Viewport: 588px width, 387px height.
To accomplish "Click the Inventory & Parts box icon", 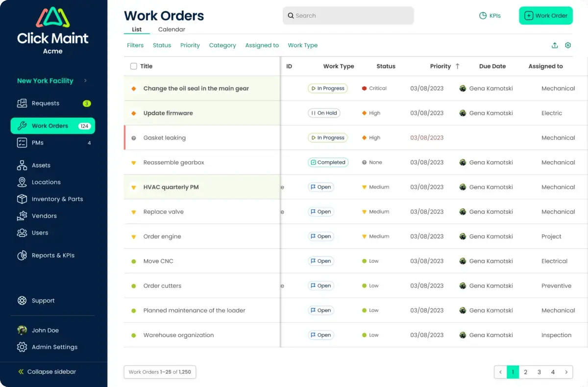I will click(22, 199).
